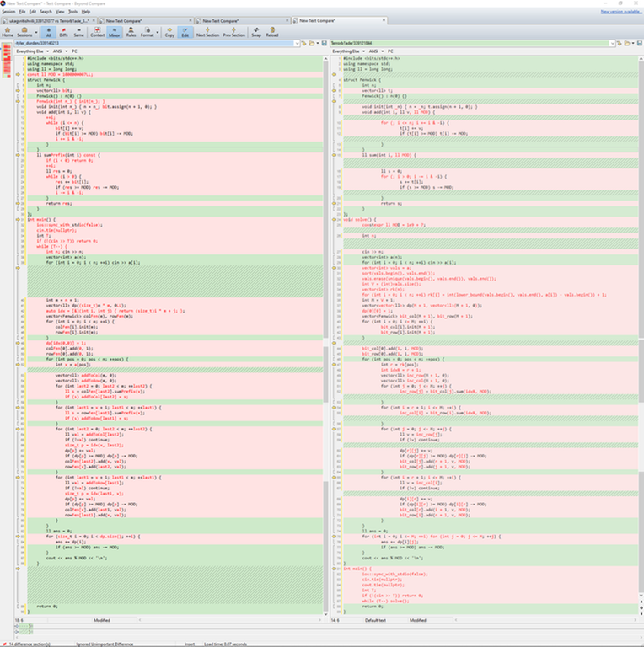Open left pane ANSI encoding dropdown
Viewport: 644px width, 647px height.
[x=61, y=51]
